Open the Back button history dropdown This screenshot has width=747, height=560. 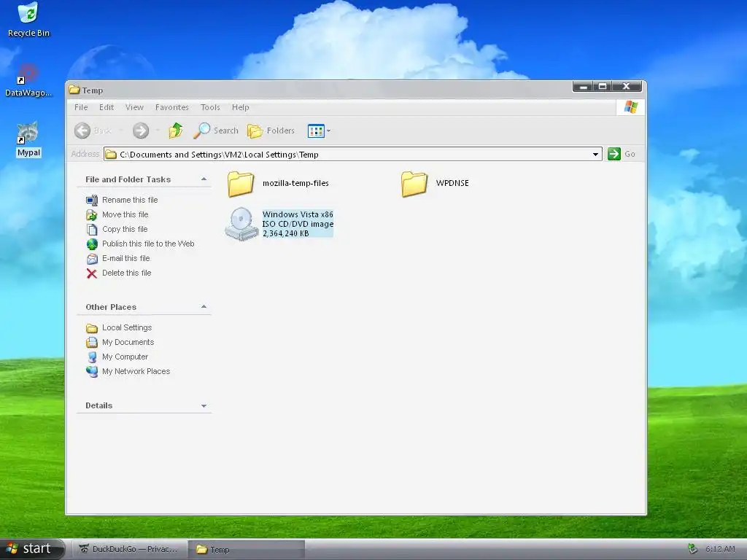coord(121,131)
